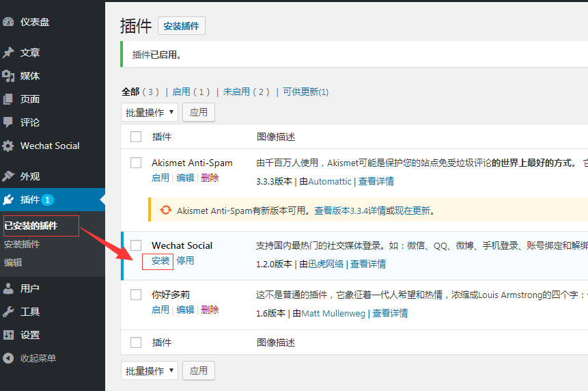
Task: Open 外观 menu in the sidebar
Action: pyautogui.click(x=30, y=176)
